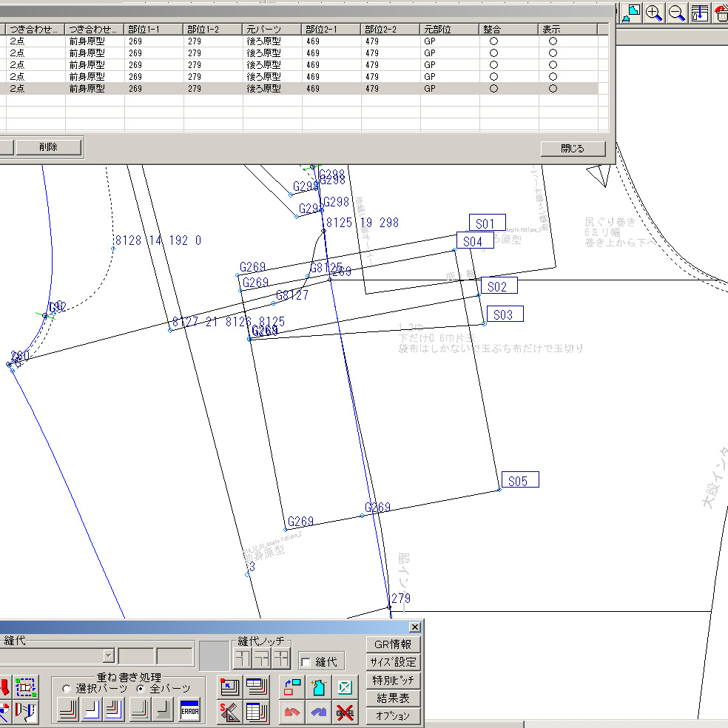Click the 削除 button
This screenshot has height=728, width=728.
[x=49, y=147]
